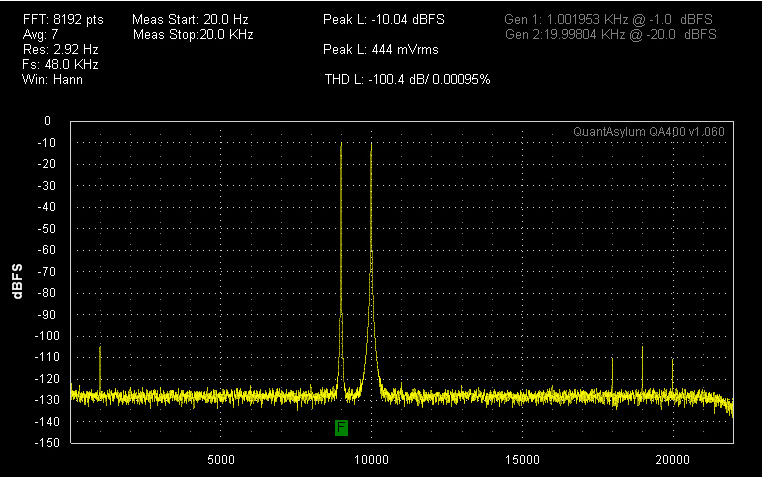Select 'Meas Start: 20.0 Hz' text
The height and width of the screenshot is (477, 763).
tap(190, 20)
